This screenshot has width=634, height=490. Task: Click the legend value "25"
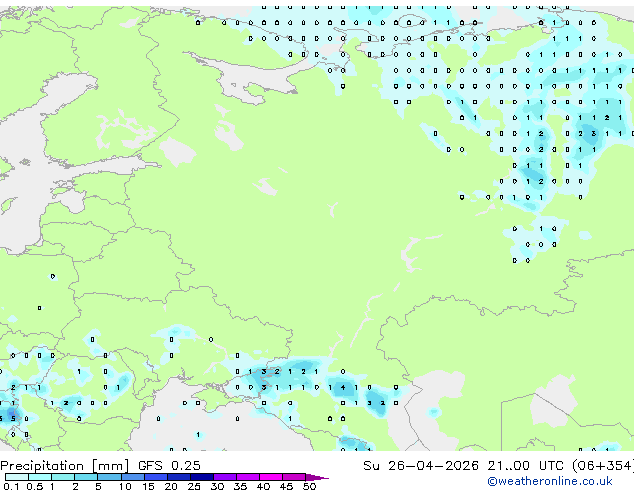pyautogui.click(x=194, y=486)
